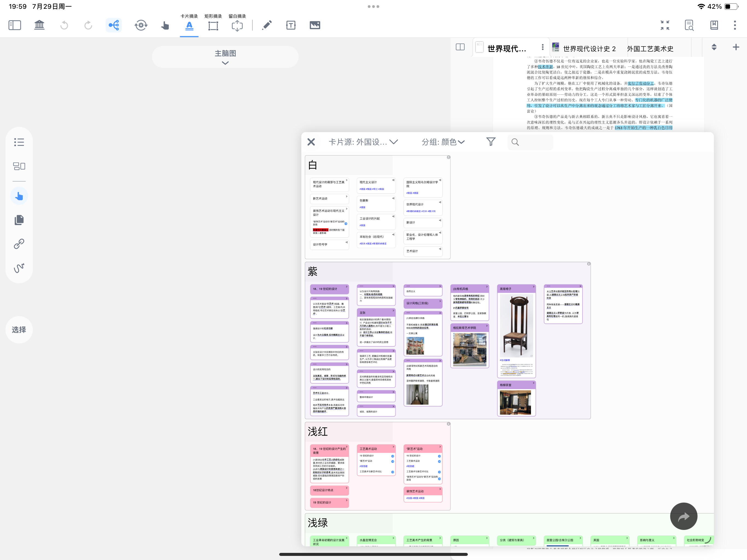
Task: Select 卡片摘录 text excerpt tool
Action: (189, 25)
